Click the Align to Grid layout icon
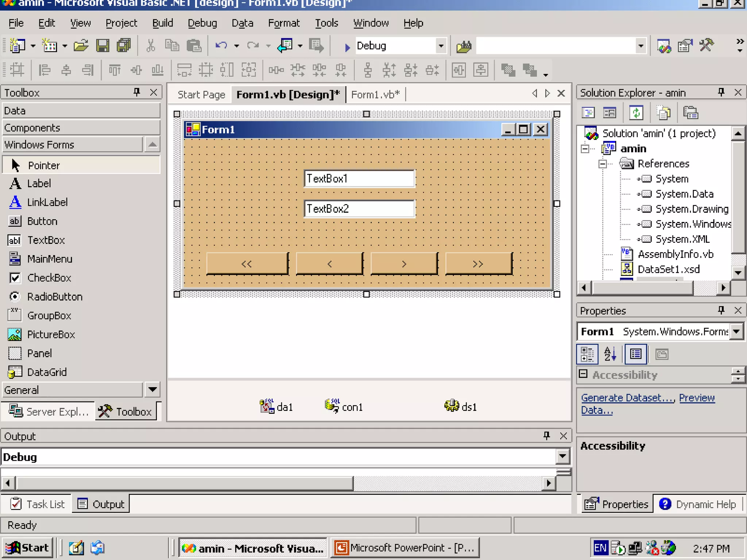Image resolution: width=747 pixels, height=560 pixels. pyautogui.click(x=17, y=69)
